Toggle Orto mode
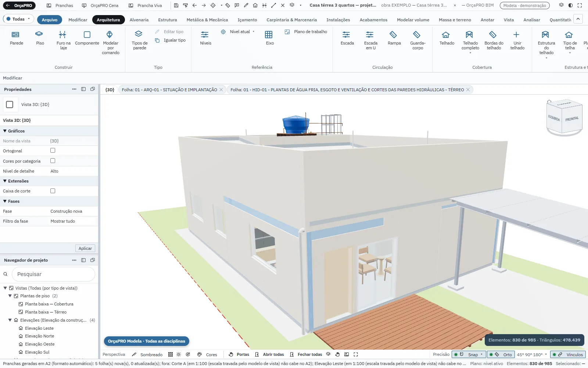The width and height of the screenshot is (588, 368). click(501, 354)
